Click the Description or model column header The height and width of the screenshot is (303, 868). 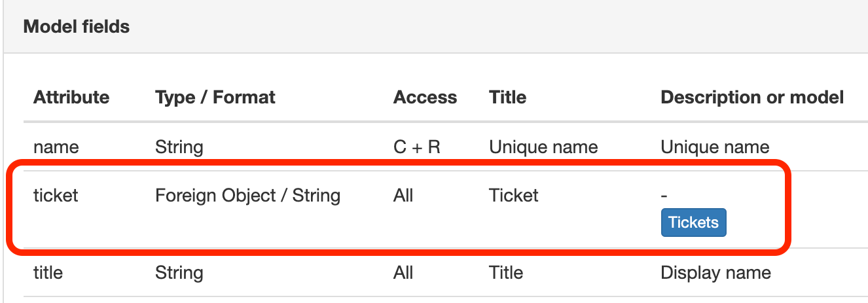click(752, 98)
